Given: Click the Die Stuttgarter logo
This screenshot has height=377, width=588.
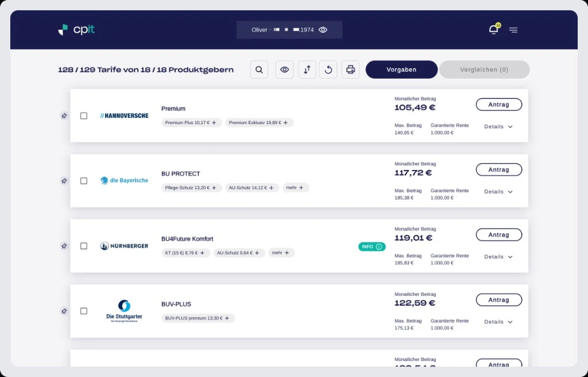Looking at the screenshot, I should pyautogui.click(x=124, y=311).
